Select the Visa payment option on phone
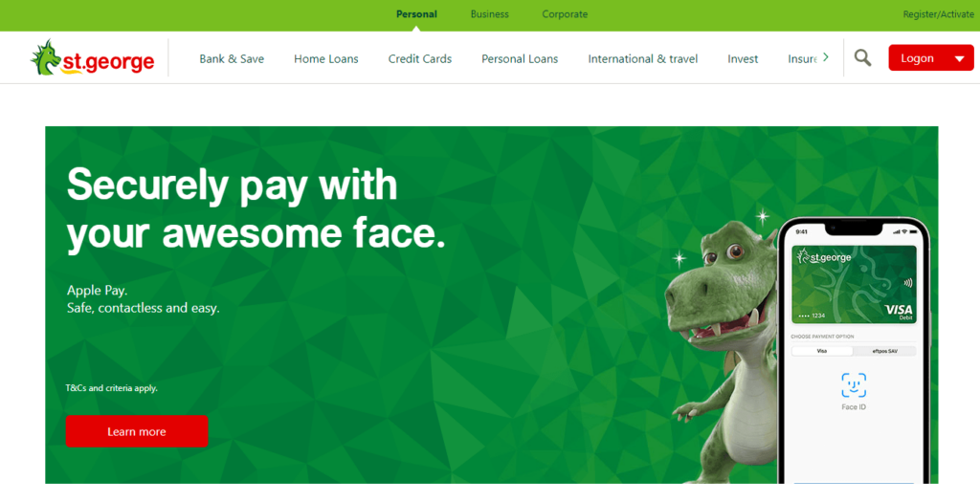The height and width of the screenshot is (502, 980). click(822, 351)
